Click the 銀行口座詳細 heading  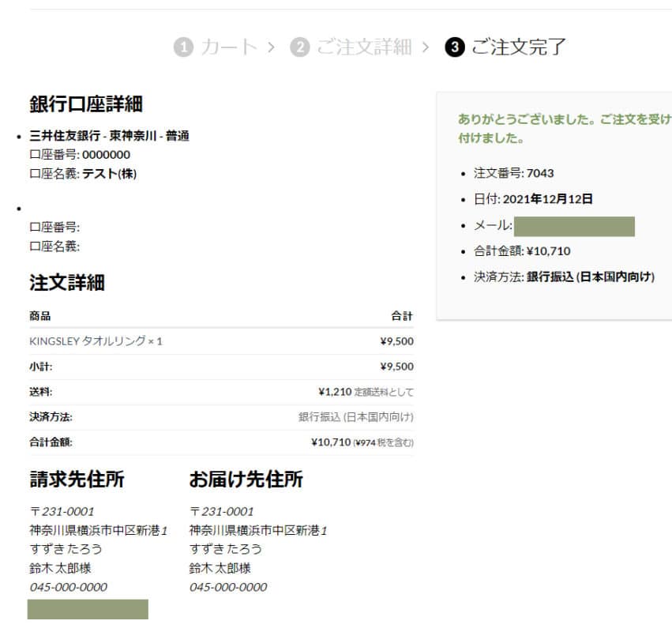(85, 104)
